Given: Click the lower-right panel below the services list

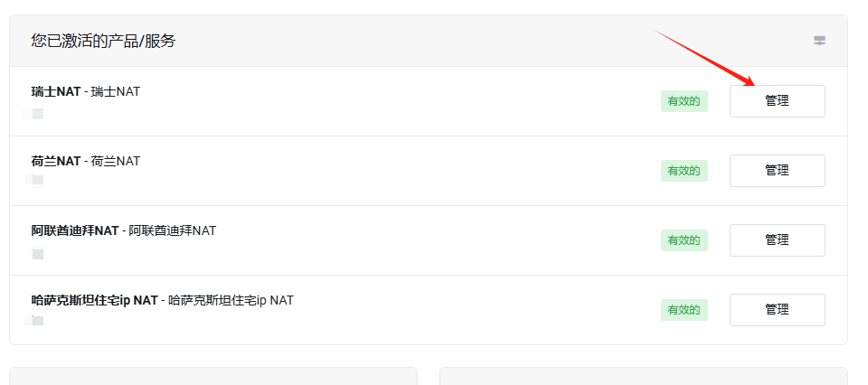Looking at the screenshot, I should (643, 376).
